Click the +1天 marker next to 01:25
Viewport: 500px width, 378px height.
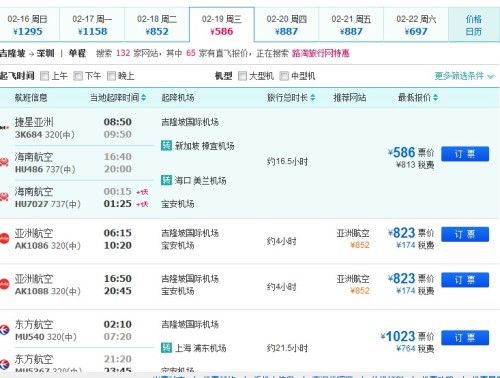click(142, 204)
